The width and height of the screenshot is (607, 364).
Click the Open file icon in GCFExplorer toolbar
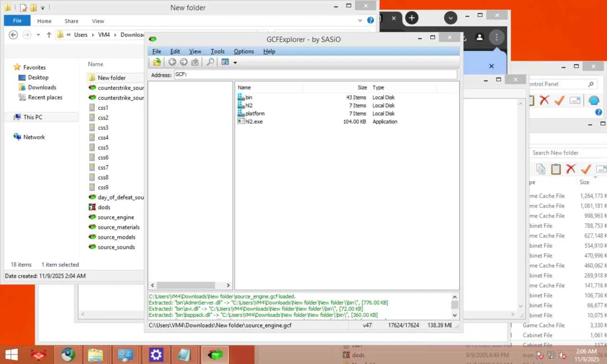tap(157, 62)
